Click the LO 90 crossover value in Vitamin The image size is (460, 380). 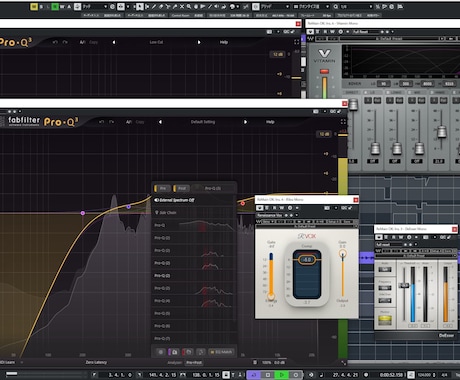point(384,84)
